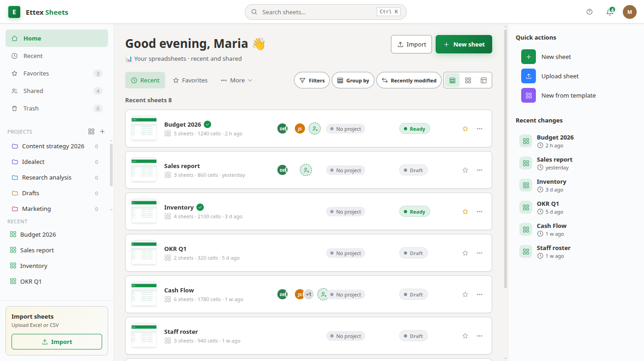The width and height of the screenshot is (644, 361).
Task: Click the JS avatar on Budget 2026
Action: tap(300, 129)
